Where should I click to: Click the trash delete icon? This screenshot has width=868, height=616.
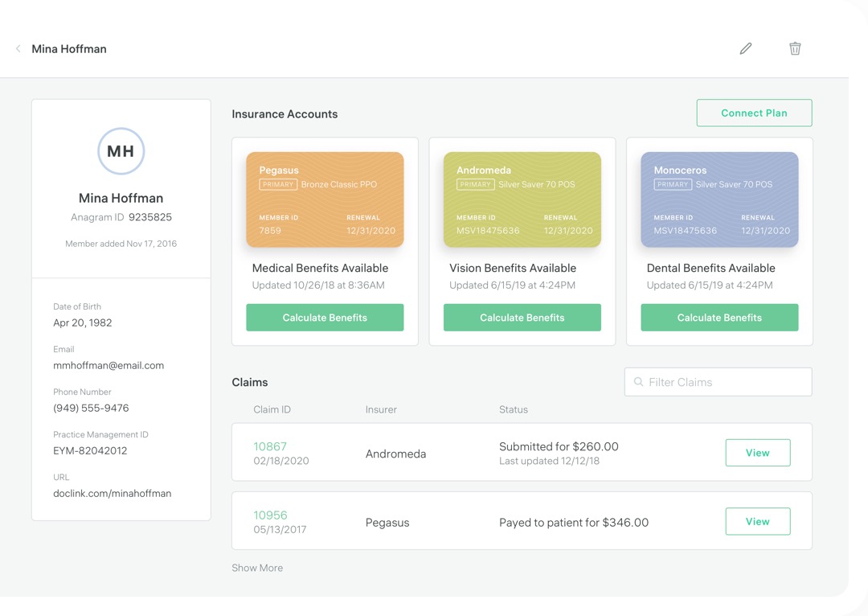point(795,49)
